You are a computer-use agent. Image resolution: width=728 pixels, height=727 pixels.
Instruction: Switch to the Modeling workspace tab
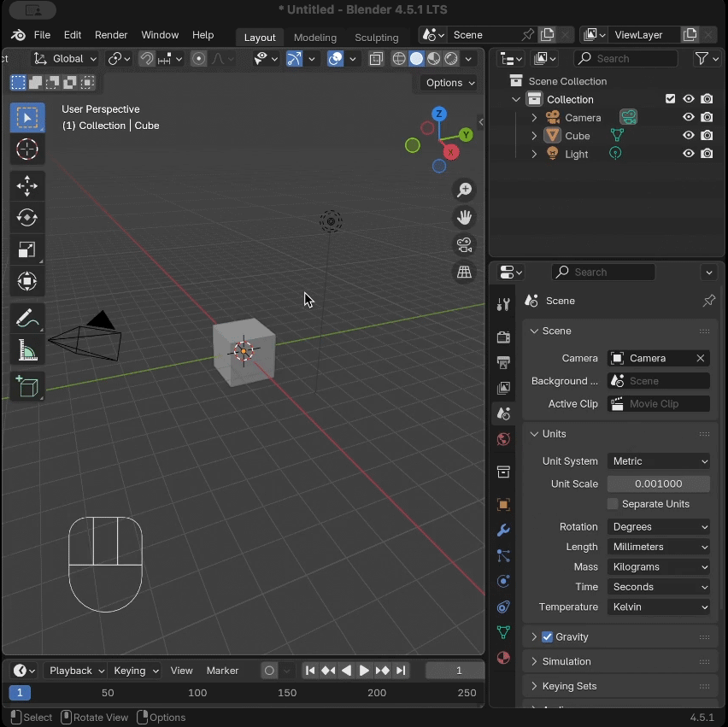[x=314, y=38]
